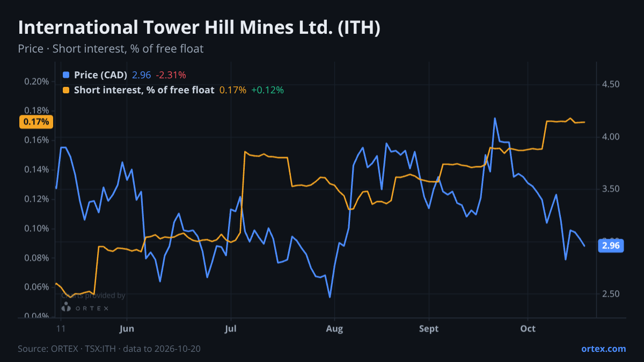Click the 4.00 right price axis label

[x=611, y=137]
